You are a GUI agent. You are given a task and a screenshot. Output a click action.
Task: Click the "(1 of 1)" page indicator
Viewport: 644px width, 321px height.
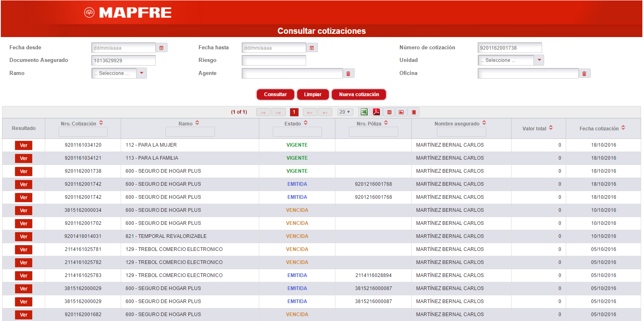(239, 112)
